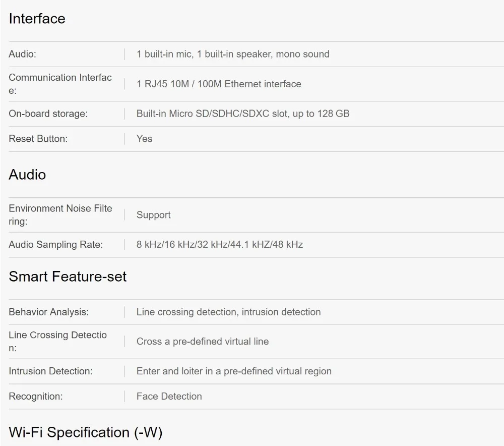Select 'Cross a pre-defined virtual line' text
This screenshot has width=504, height=446.
pyautogui.click(x=202, y=342)
